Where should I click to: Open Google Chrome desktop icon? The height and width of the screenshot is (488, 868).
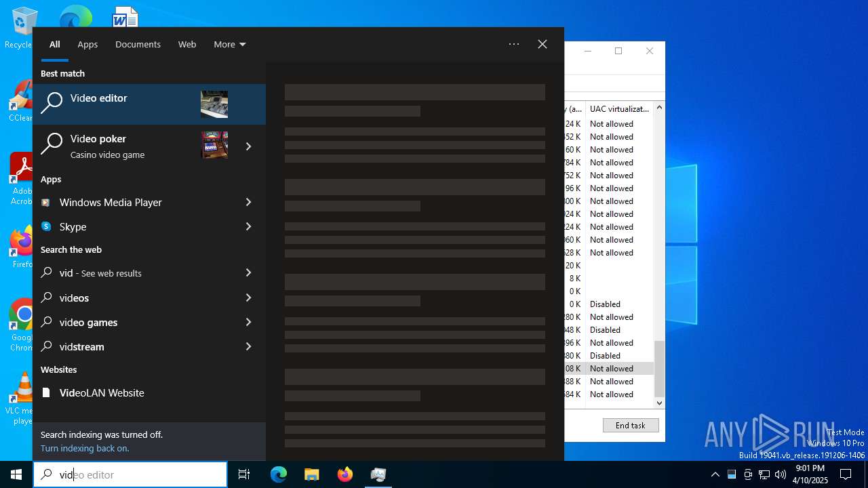click(22, 325)
